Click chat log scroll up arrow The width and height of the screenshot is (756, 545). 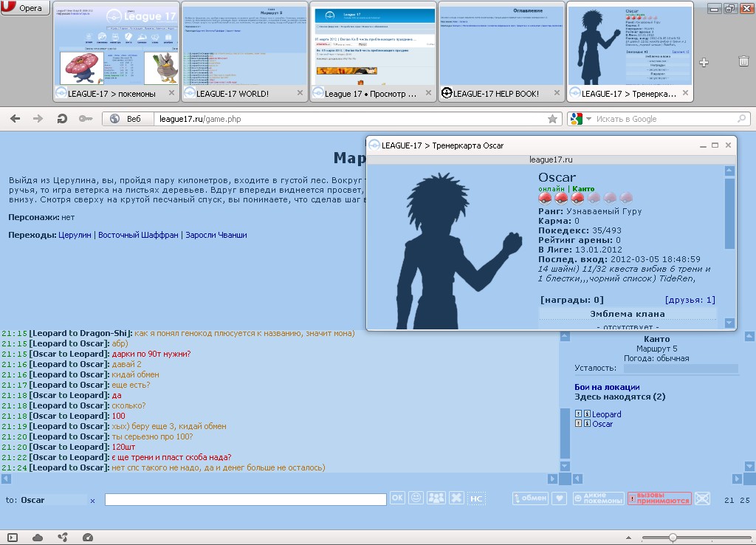tap(565, 337)
